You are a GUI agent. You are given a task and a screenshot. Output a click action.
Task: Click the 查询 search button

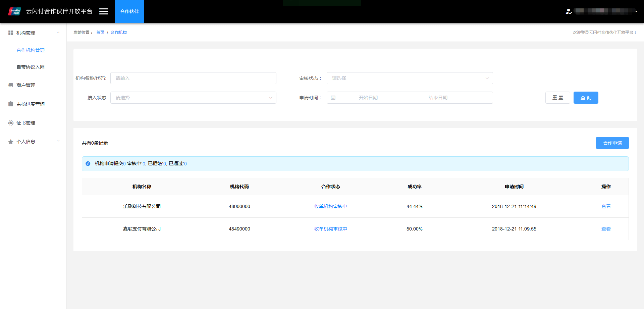point(586,98)
